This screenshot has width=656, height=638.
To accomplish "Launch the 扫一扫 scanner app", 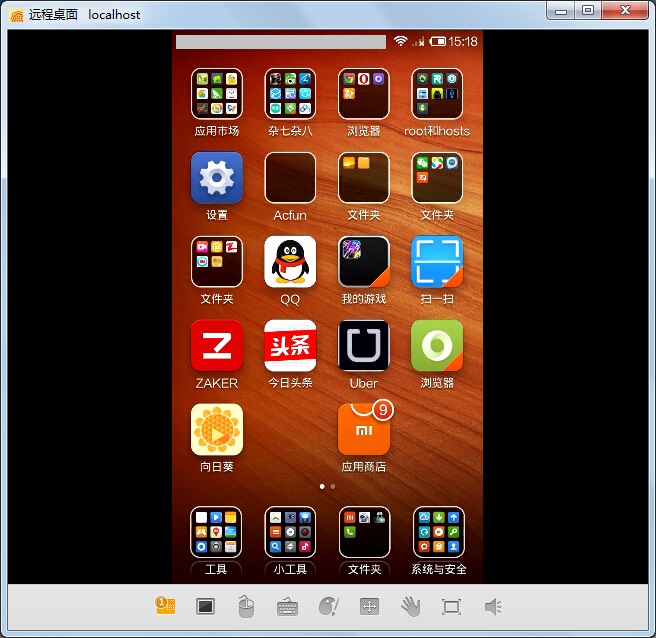I will (437, 262).
